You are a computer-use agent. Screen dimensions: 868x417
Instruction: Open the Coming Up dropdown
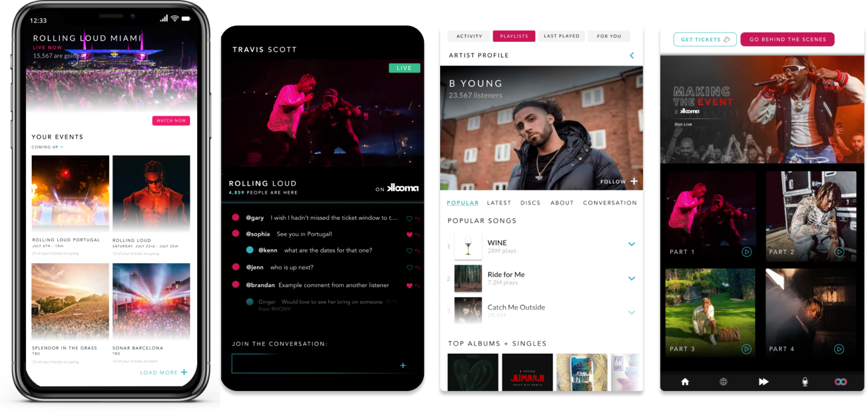[47, 147]
